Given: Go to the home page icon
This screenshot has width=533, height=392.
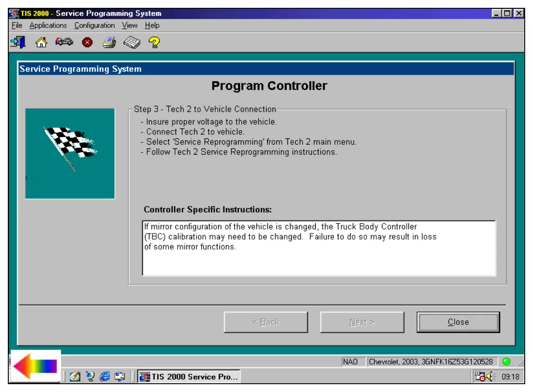Looking at the screenshot, I should 41,42.
